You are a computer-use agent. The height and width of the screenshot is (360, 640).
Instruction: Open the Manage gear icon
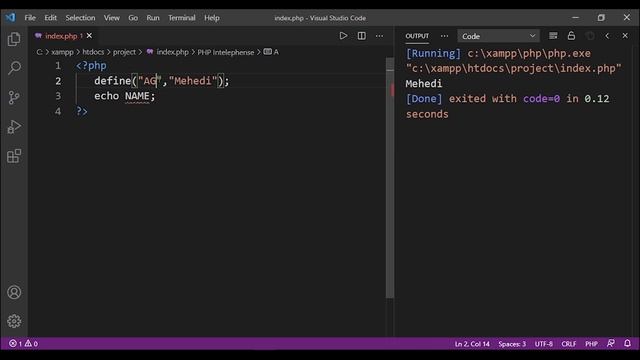pos(14,321)
